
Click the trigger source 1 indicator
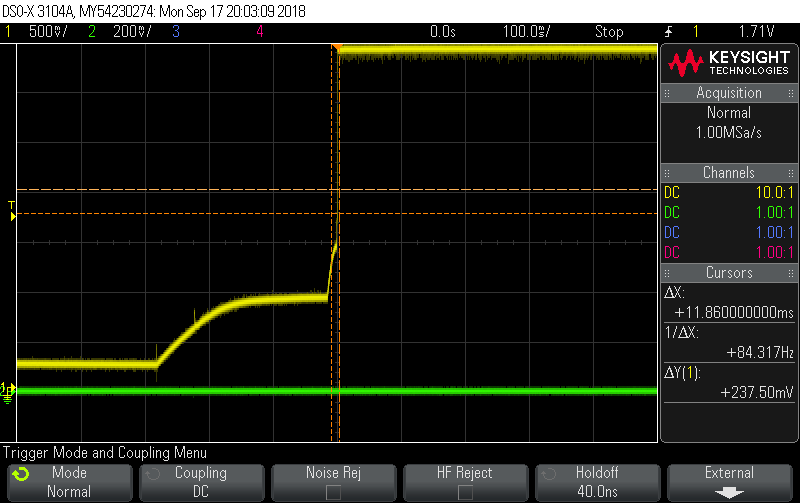pyautogui.click(x=695, y=32)
